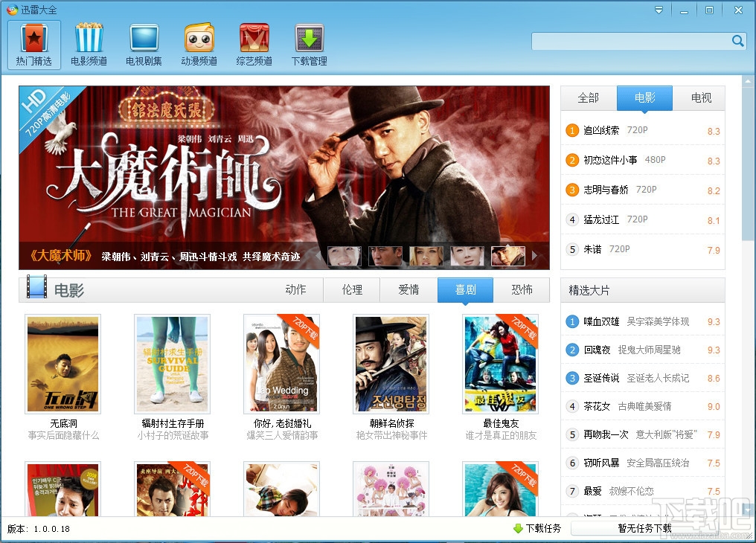756x543 pixels.
Task: Select the first banner carousel thumbnail
Action: tap(345, 256)
